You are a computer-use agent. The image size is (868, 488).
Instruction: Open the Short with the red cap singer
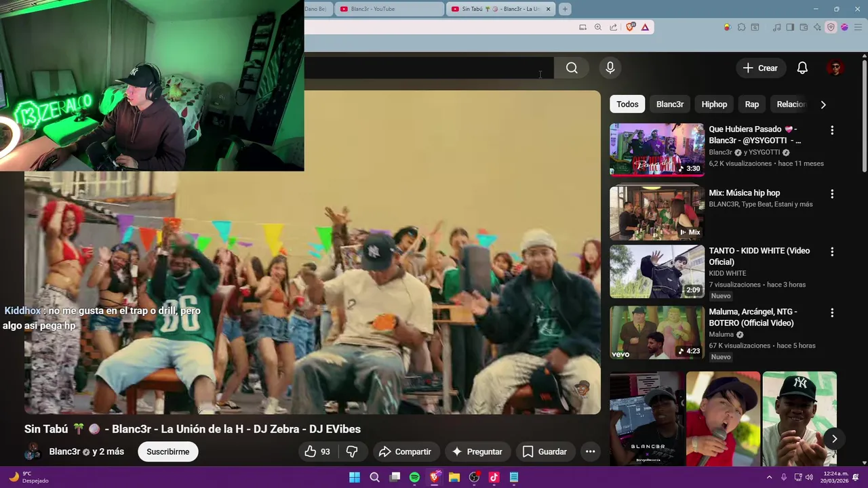click(723, 419)
